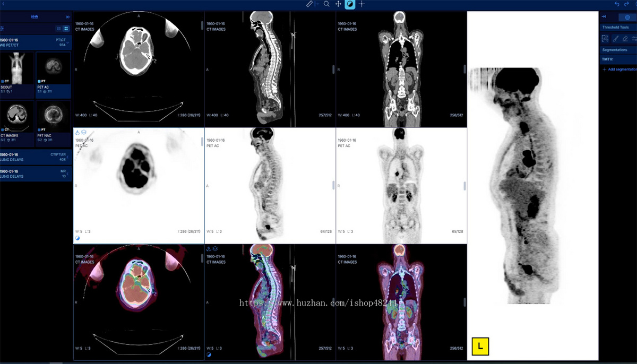Click the CT axial viewport scrollbar
This screenshot has height=364, width=637.
202,25
